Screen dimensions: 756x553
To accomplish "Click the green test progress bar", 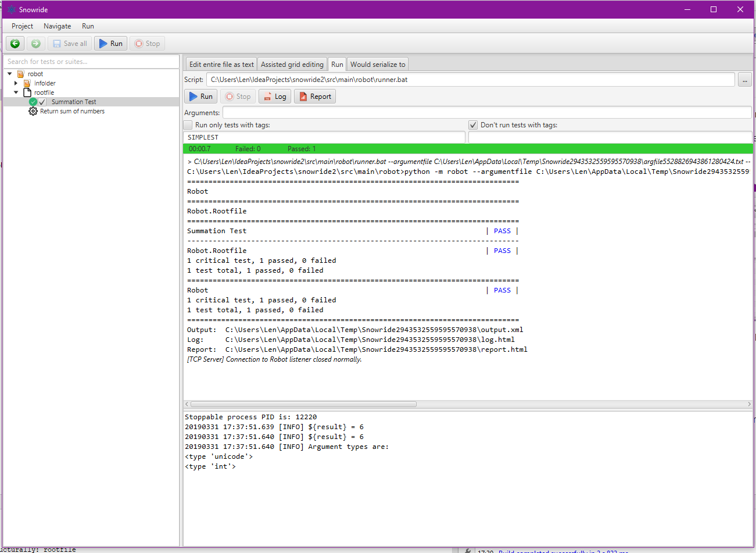I will (468, 149).
